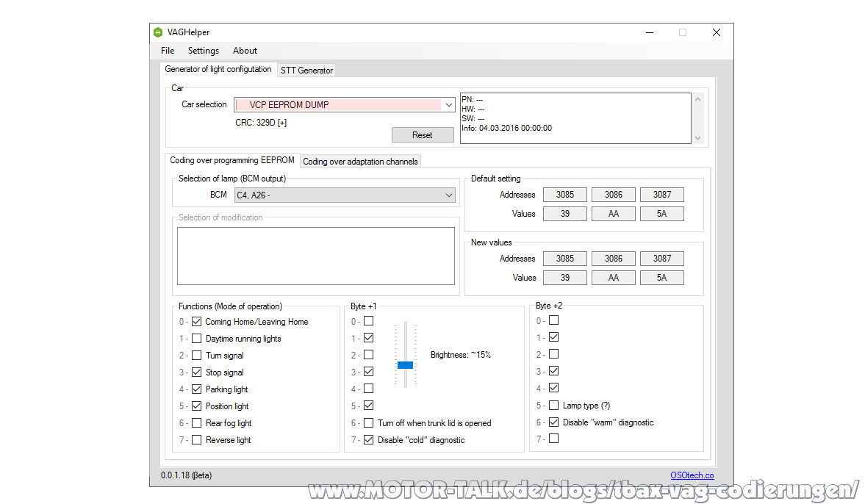
Task: Expand the BCM lamp output dropdown
Action: (x=448, y=195)
